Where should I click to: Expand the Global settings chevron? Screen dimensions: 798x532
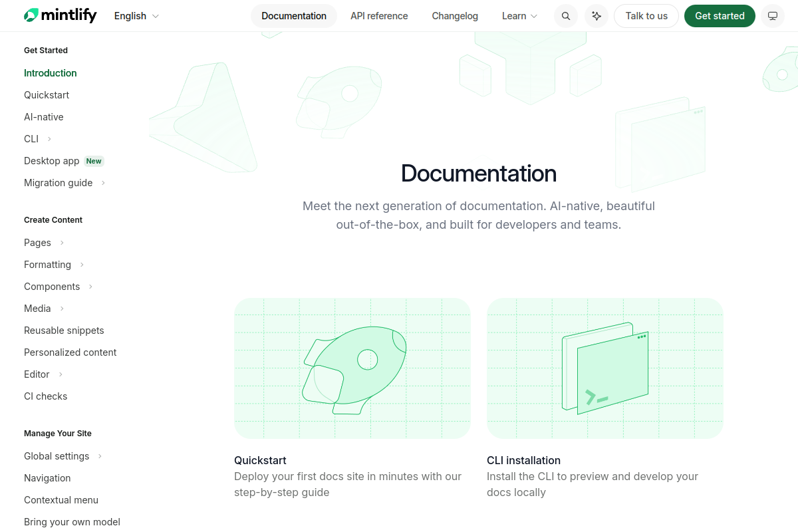tap(100, 456)
